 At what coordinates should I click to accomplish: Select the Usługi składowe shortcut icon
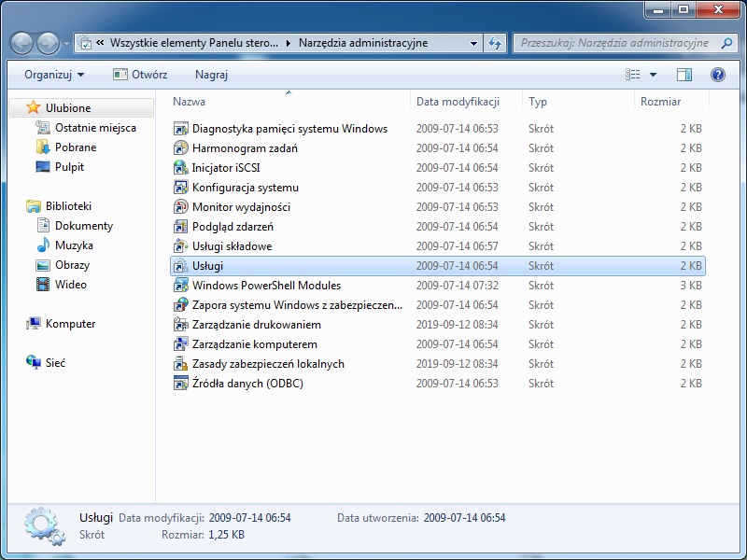pyautogui.click(x=180, y=246)
